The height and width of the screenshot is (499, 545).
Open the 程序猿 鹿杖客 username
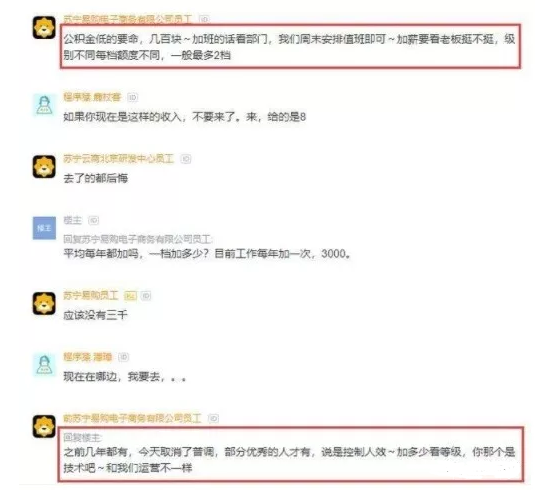(x=92, y=97)
